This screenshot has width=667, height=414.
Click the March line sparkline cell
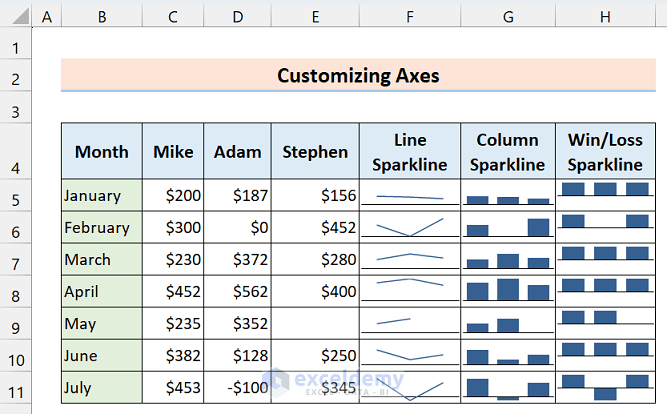[409, 259]
